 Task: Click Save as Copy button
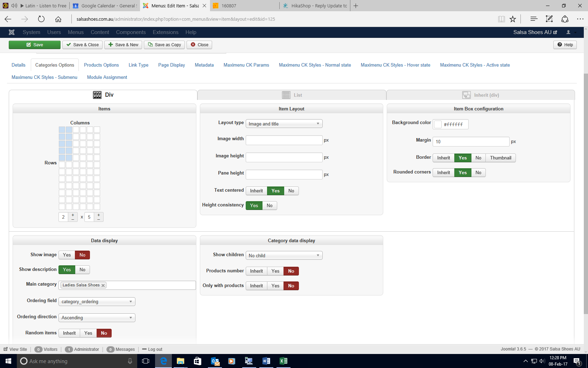tap(164, 45)
